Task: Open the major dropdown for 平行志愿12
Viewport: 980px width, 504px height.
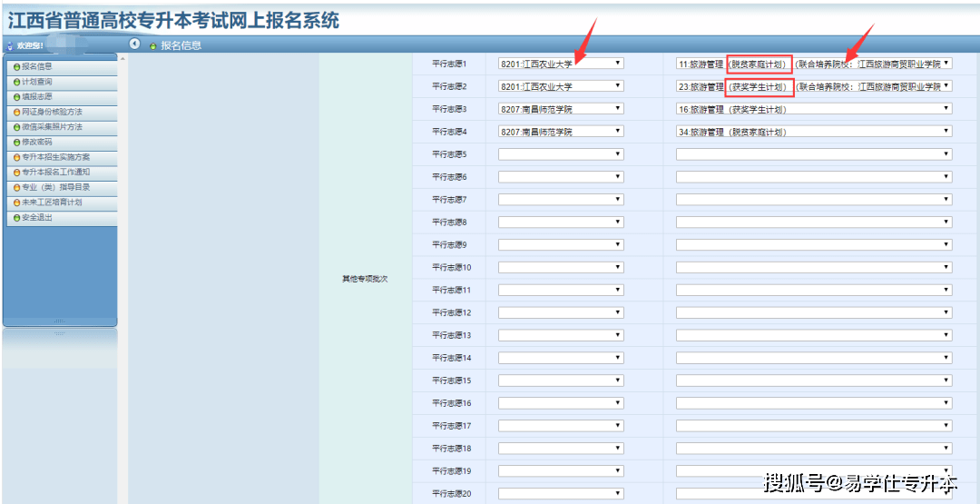Action: coord(814,312)
